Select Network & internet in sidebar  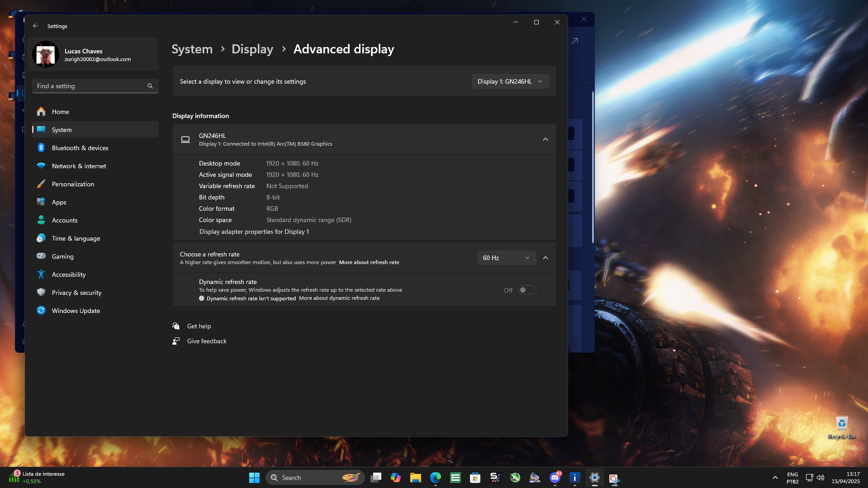click(x=79, y=166)
